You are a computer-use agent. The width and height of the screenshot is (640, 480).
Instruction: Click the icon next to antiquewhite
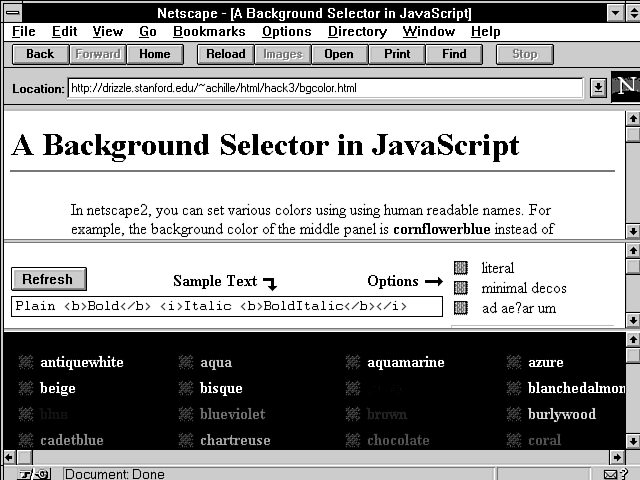tap(25, 362)
